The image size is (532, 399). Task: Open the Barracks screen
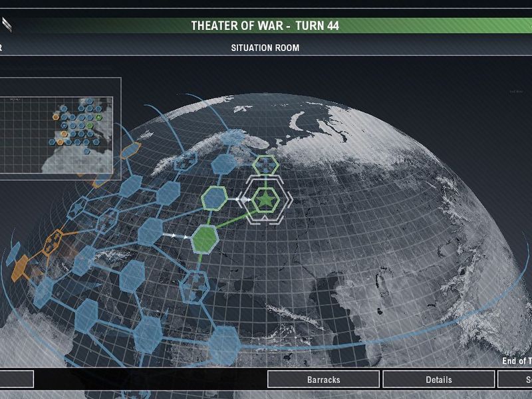323,379
